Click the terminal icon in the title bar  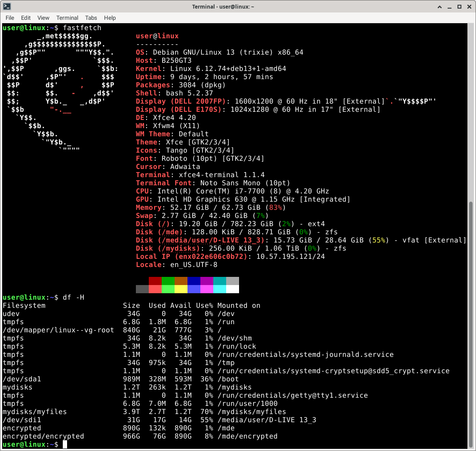(x=7, y=6)
